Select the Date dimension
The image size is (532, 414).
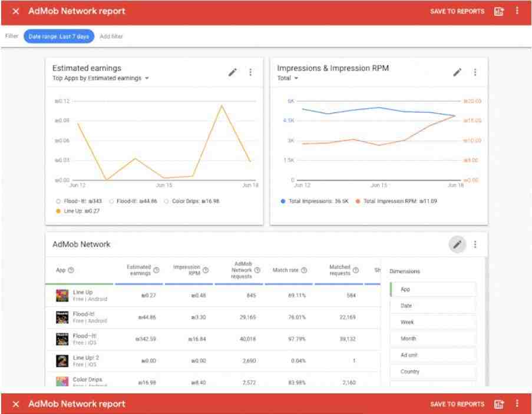coord(433,306)
